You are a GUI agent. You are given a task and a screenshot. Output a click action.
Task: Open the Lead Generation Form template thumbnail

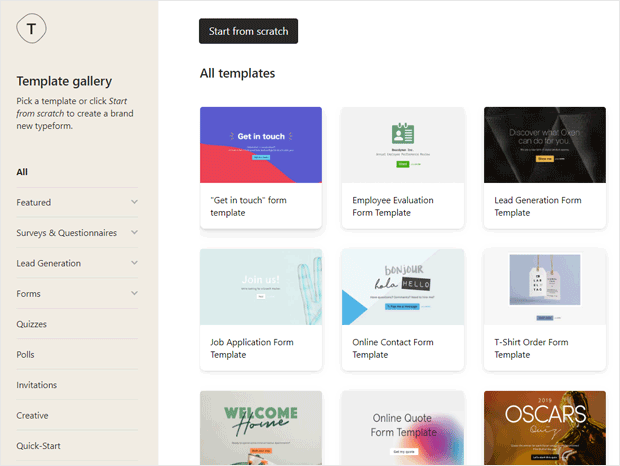click(545, 145)
